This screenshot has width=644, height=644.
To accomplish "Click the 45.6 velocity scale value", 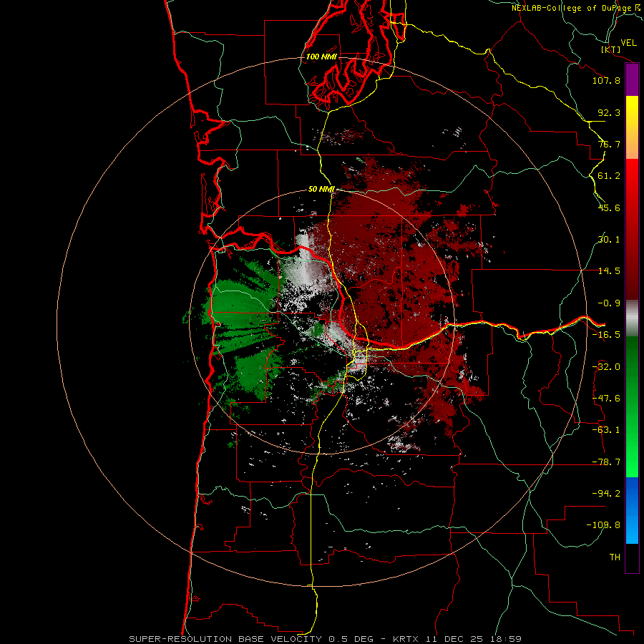I will [609, 208].
